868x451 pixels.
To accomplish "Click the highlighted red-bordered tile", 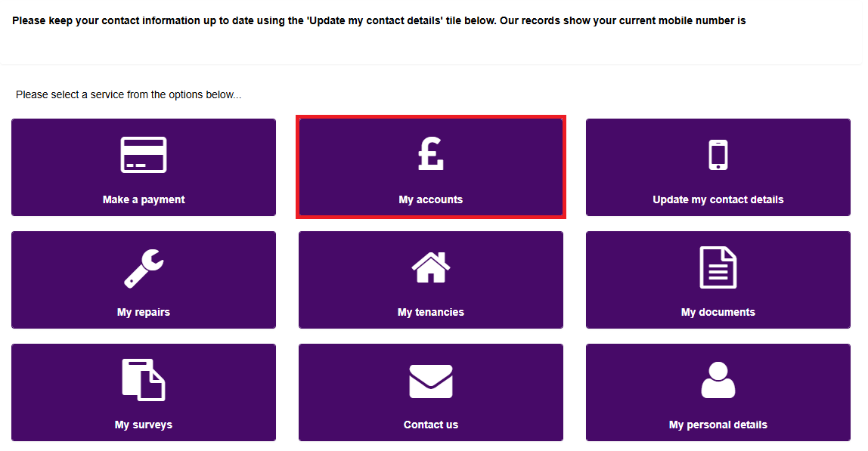I will coord(431,167).
